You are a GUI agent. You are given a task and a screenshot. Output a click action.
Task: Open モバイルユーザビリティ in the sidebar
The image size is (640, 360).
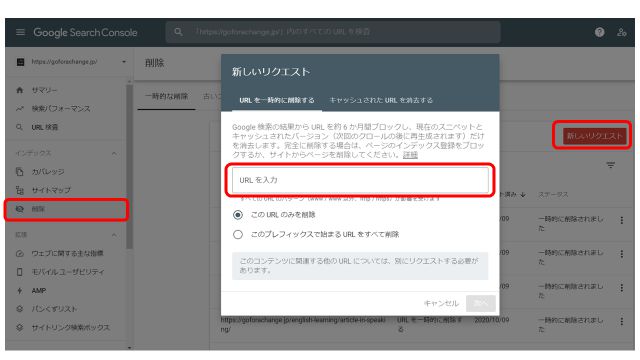[x=68, y=272]
